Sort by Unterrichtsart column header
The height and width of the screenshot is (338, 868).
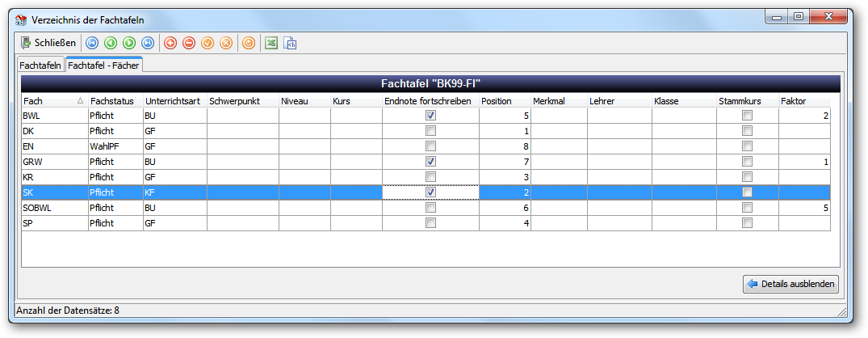[175, 101]
